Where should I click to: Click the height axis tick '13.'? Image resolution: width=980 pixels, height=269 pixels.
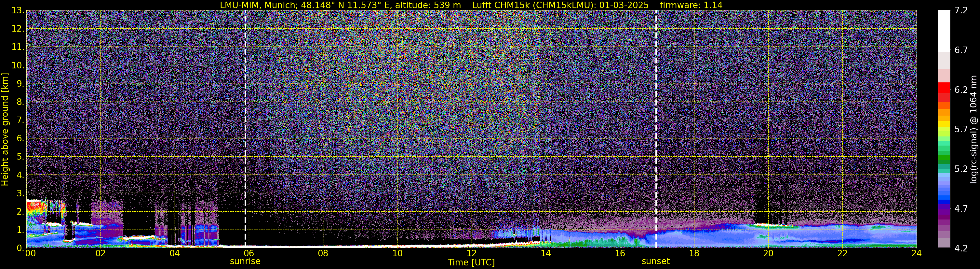pos(18,10)
